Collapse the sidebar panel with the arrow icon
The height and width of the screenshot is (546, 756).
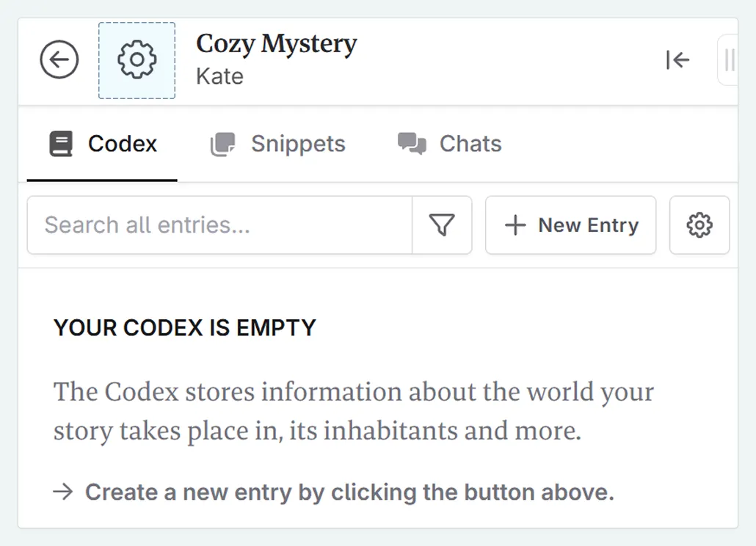[x=677, y=60]
